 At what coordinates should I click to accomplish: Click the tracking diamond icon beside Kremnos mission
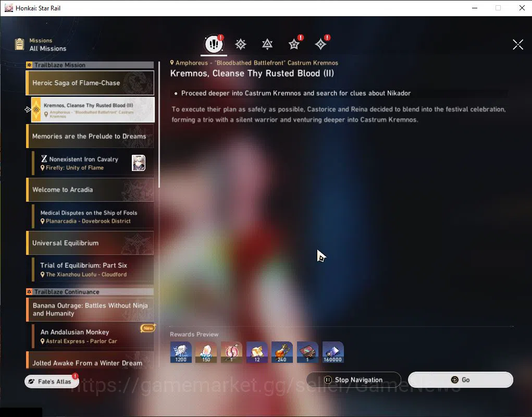click(28, 109)
